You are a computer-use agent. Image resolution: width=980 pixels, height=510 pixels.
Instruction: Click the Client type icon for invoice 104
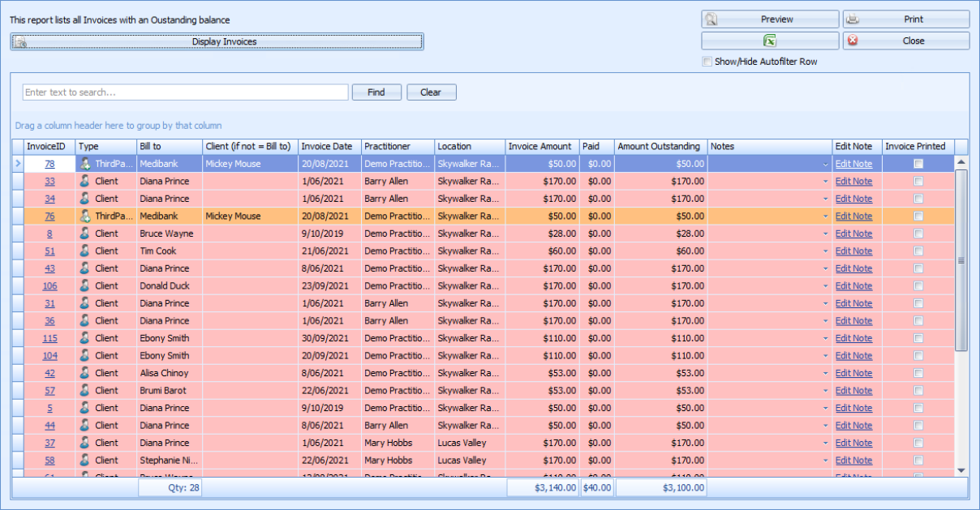point(84,355)
